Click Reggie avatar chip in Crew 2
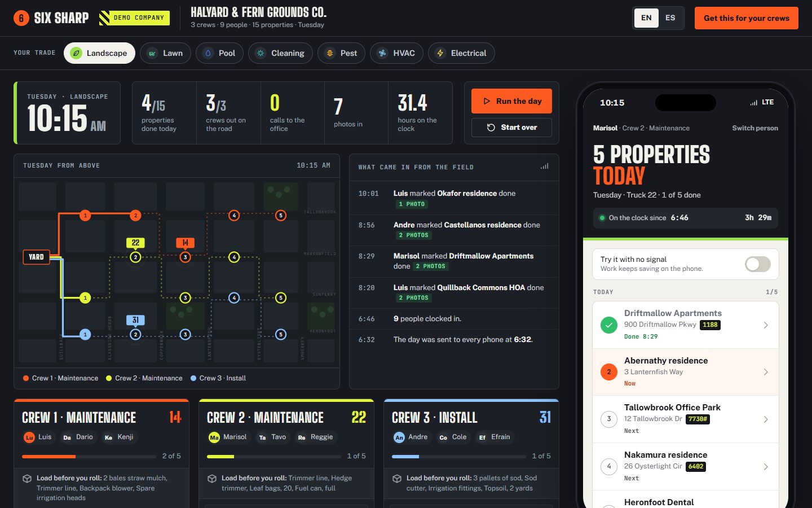 click(315, 437)
